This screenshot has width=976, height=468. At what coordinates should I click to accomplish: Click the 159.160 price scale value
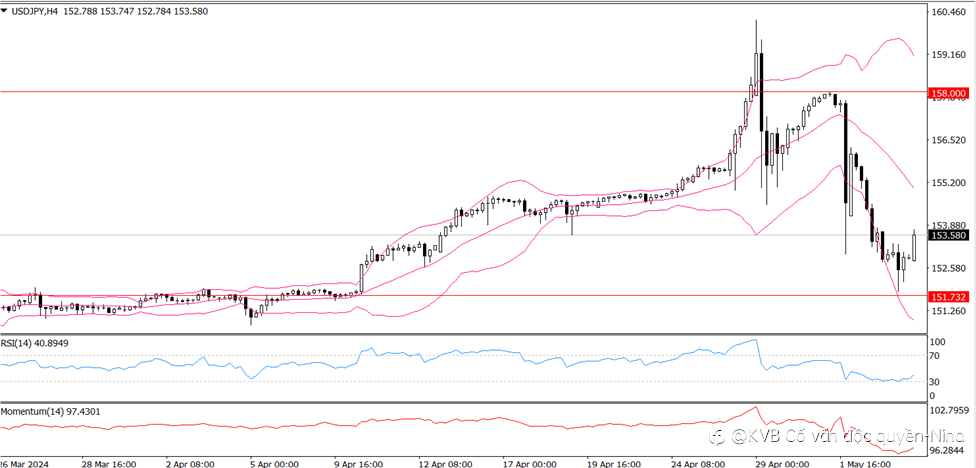coord(949,55)
